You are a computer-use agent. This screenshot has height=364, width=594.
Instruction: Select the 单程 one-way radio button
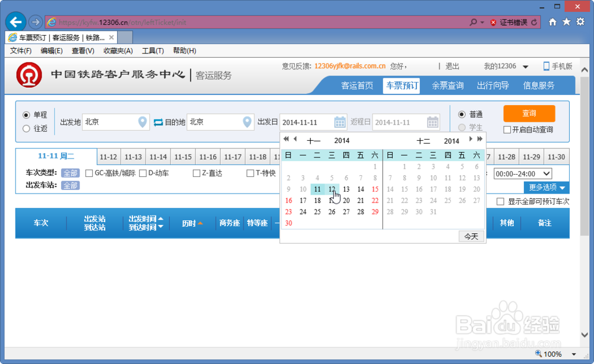pos(26,115)
